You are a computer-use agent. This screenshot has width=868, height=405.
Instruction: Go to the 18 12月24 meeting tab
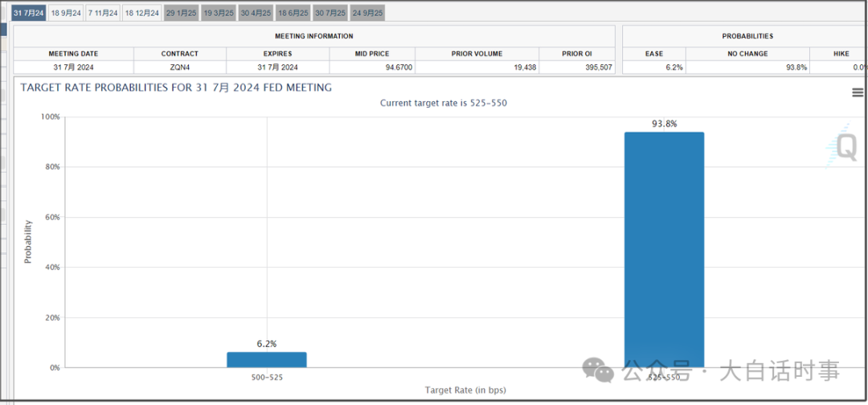click(141, 13)
